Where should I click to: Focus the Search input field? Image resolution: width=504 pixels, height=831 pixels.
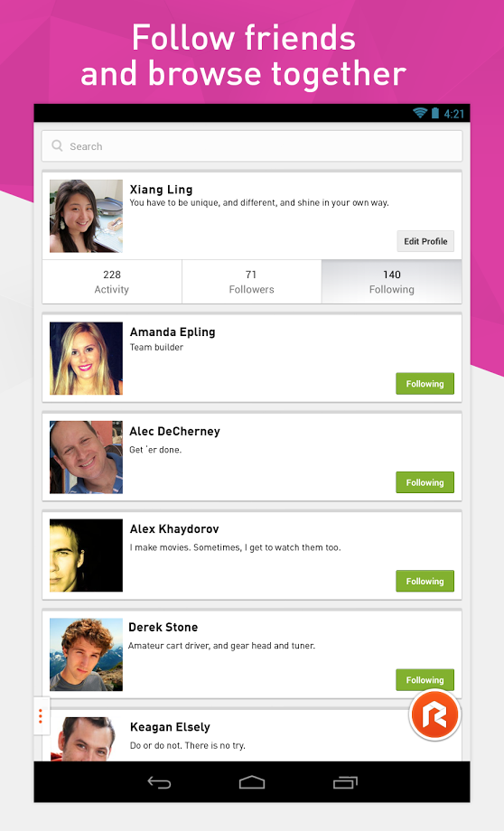coord(252,146)
